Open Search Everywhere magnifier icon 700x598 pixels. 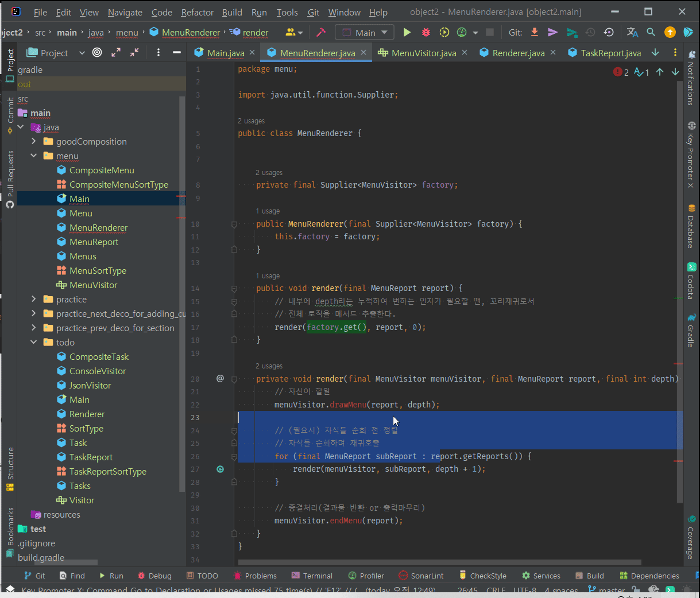tap(651, 33)
